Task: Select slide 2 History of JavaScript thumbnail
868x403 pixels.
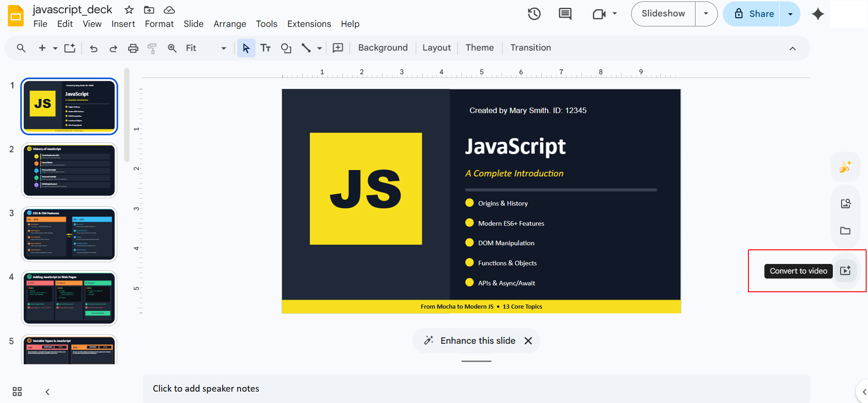Action: tap(69, 170)
